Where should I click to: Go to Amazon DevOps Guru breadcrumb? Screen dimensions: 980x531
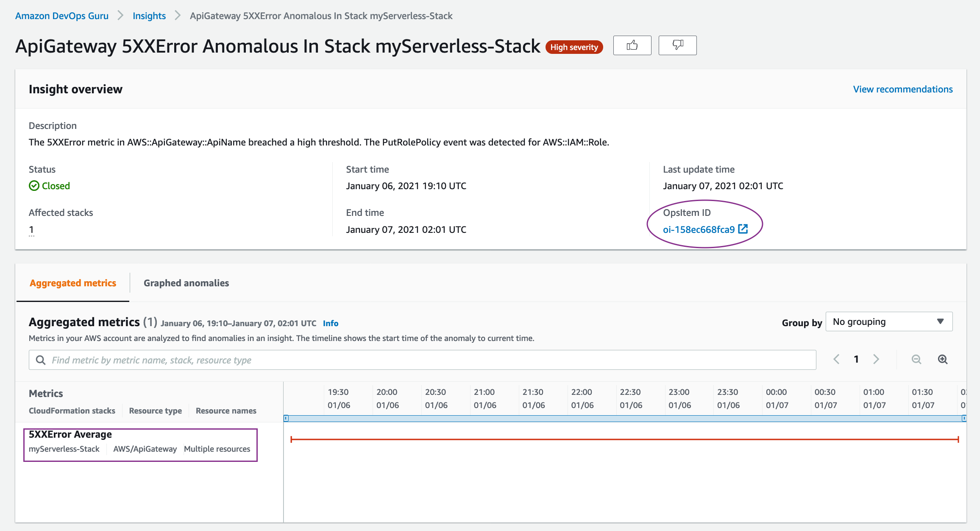62,16
